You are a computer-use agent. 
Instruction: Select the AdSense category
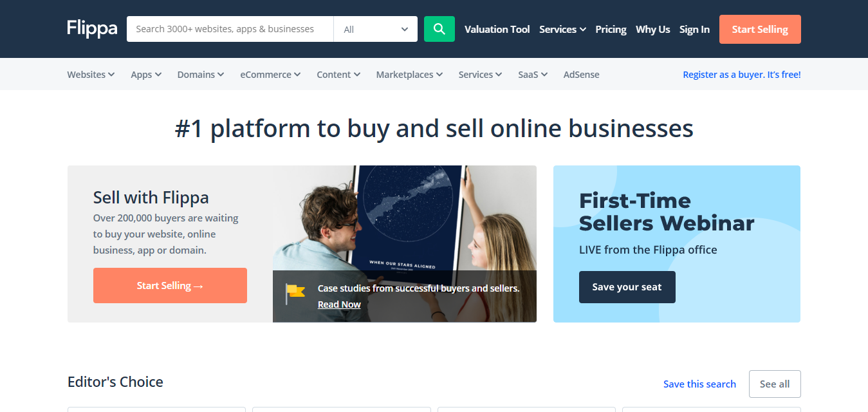581,75
